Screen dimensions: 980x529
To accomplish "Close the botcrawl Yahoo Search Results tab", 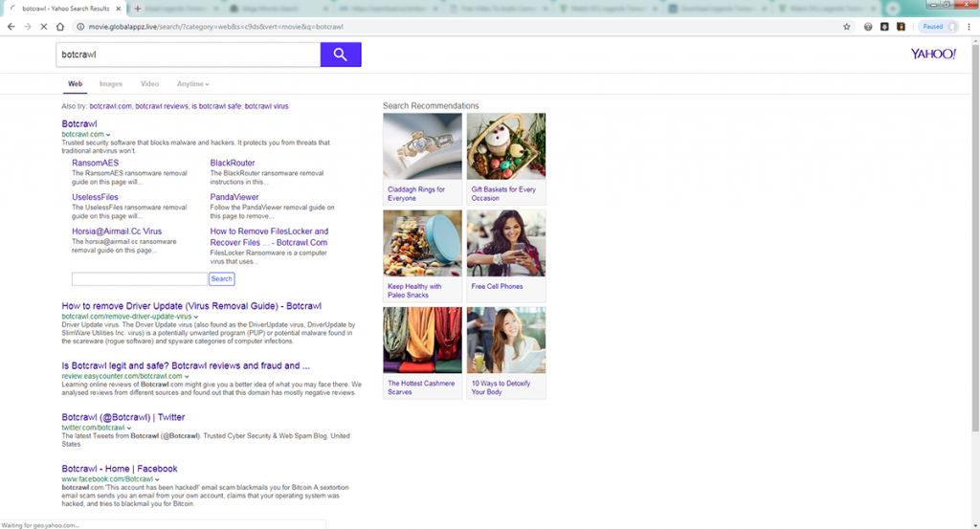I will tap(118, 9).
